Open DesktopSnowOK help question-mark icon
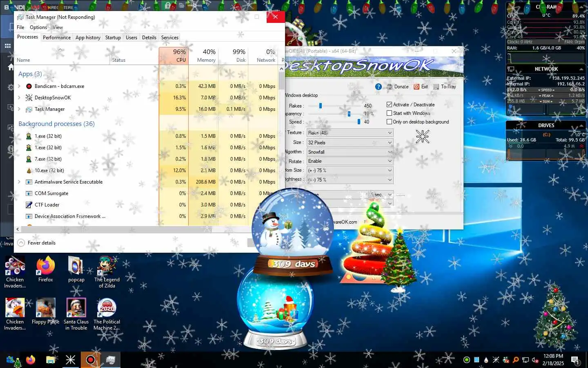The image size is (588, 368). coord(378,87)
